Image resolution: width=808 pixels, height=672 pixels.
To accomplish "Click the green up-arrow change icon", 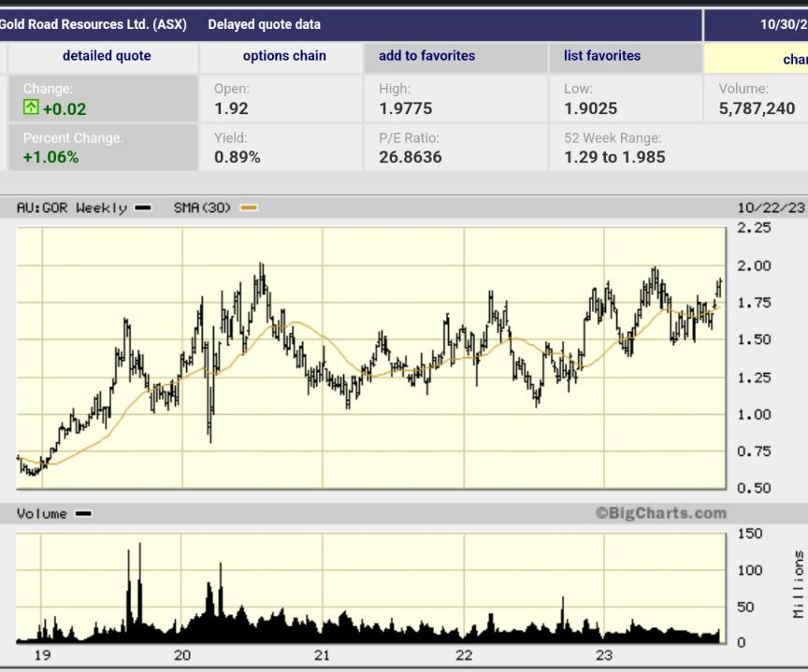I will coord(31,107).
